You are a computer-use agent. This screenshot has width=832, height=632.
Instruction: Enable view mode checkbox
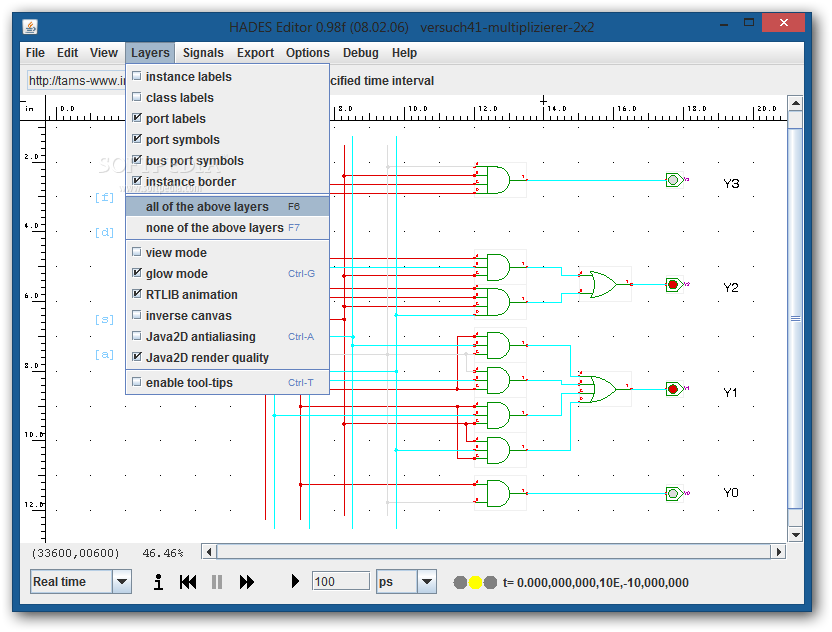coord(227,253)
